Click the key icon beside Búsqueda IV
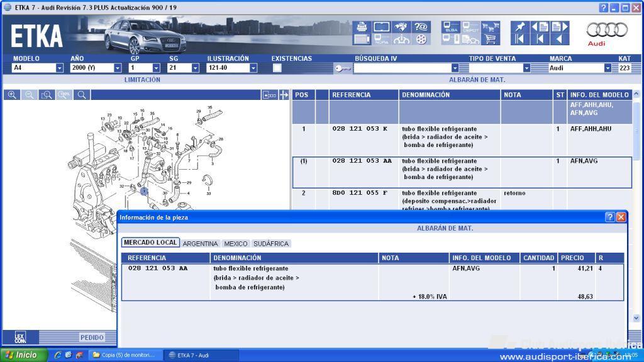This screenshot has width=644, height=362. tap(343, 69)
